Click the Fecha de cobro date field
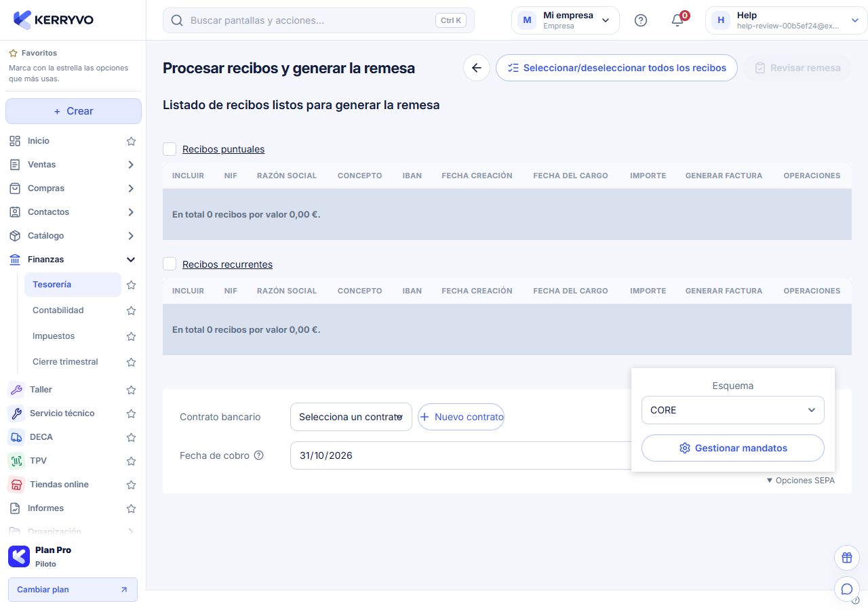 461,455
